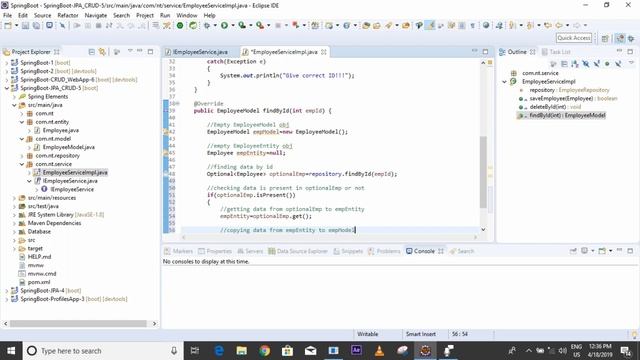Click the editor scroll down arrow
The height and width of the screenshot is (360, 640).
[483, 229]
